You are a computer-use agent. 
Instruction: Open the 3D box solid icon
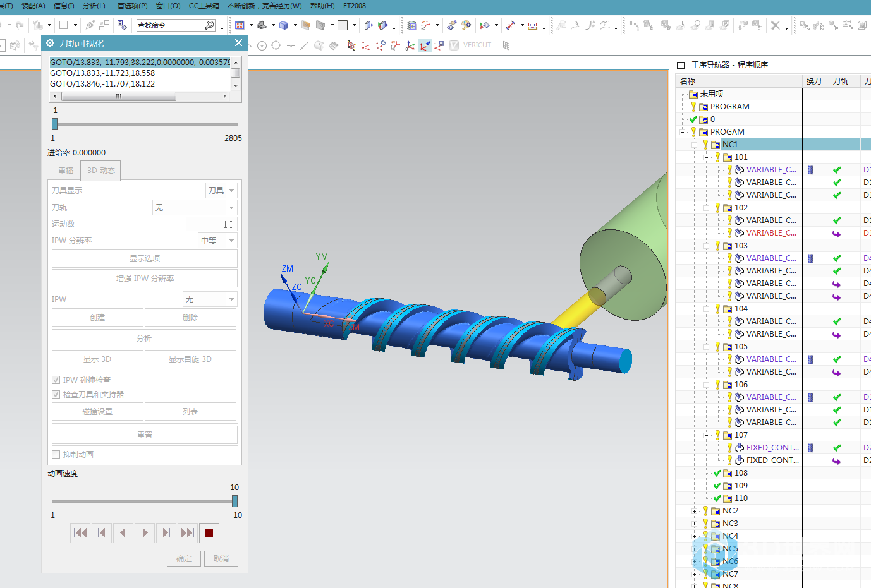point(284,25)
